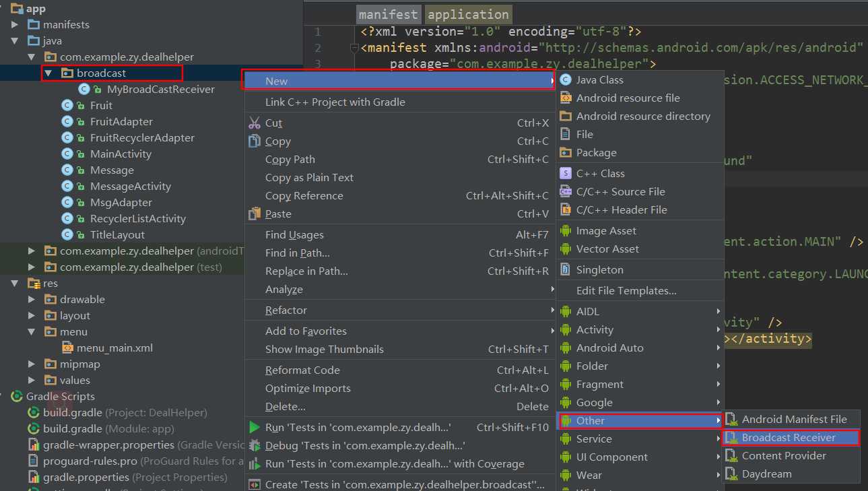The width and height of the screenshot is (868, 491).
Task: Collapse the res folder
Action: pyautogui.click(x=15, y=283)
